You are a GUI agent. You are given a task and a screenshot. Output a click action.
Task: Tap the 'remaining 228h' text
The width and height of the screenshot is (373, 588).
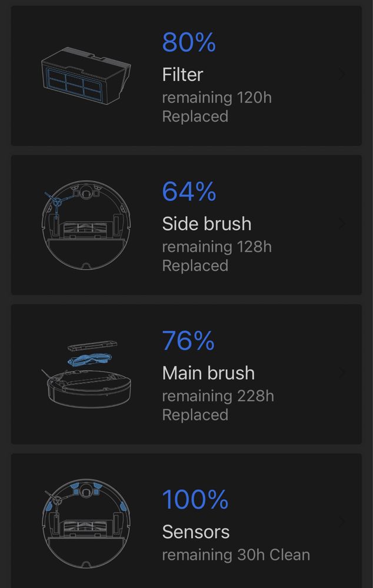(x=218, y=396)
